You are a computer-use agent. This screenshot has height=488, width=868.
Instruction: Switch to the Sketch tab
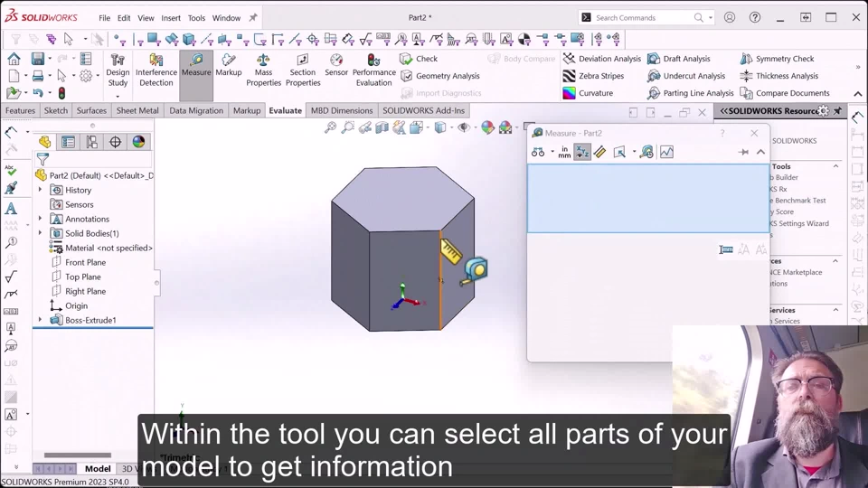56,110
